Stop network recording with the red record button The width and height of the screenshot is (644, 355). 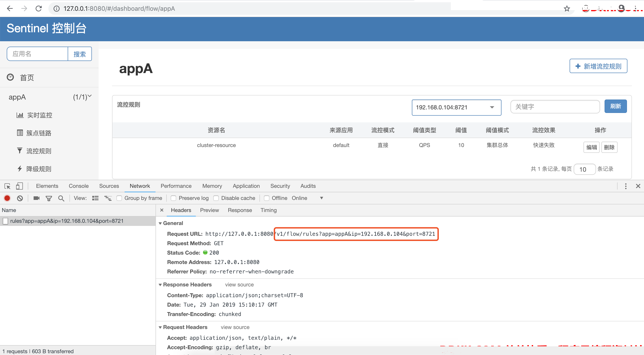point(7,198)
